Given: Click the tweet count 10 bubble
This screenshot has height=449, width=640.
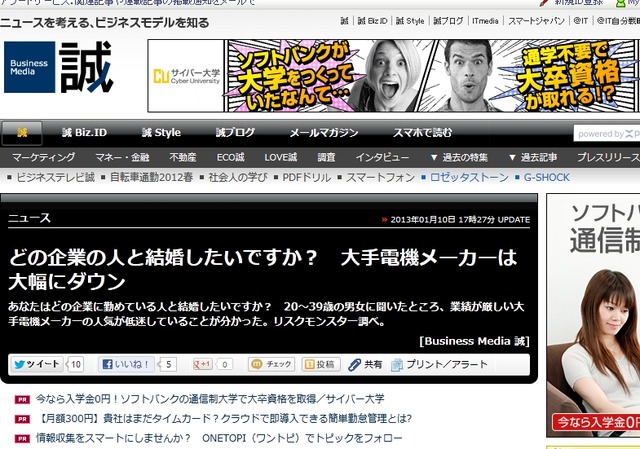Looking at the screenshot, I should coord(76,364).
